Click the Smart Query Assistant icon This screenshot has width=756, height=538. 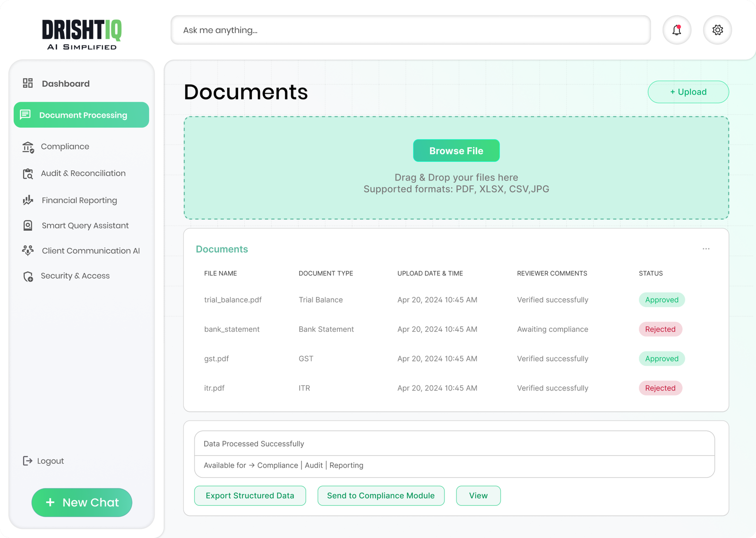[28, 226]
